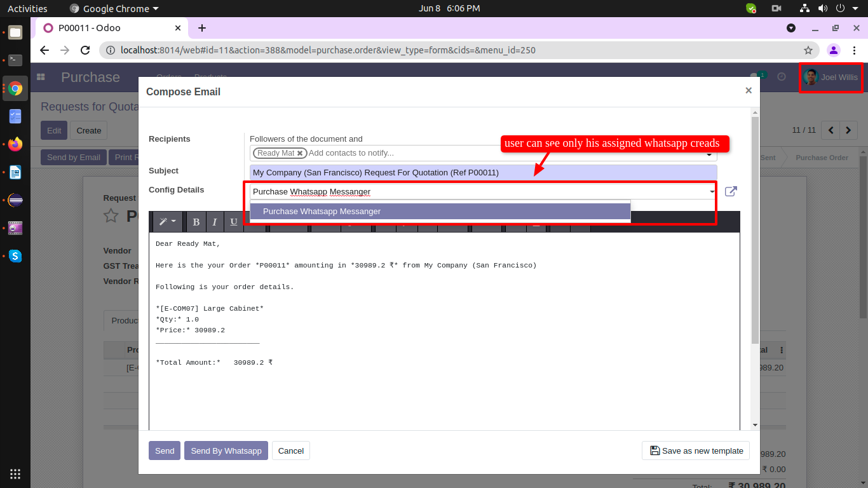Reload the current browser page
868x488 pixels.
85,50
